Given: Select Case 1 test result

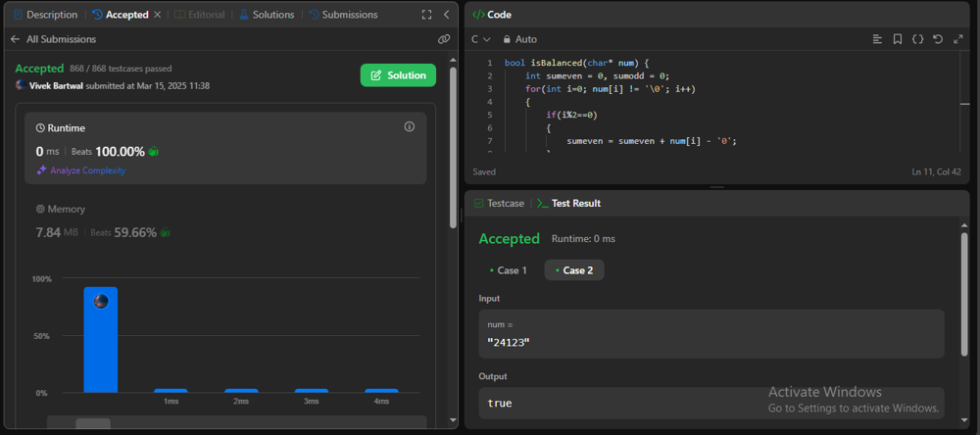Looking at the screenshot, I should [x=508, y=270].
